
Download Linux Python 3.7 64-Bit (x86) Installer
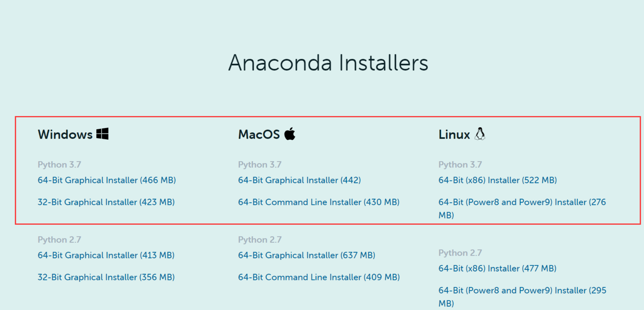click(498, 180)
